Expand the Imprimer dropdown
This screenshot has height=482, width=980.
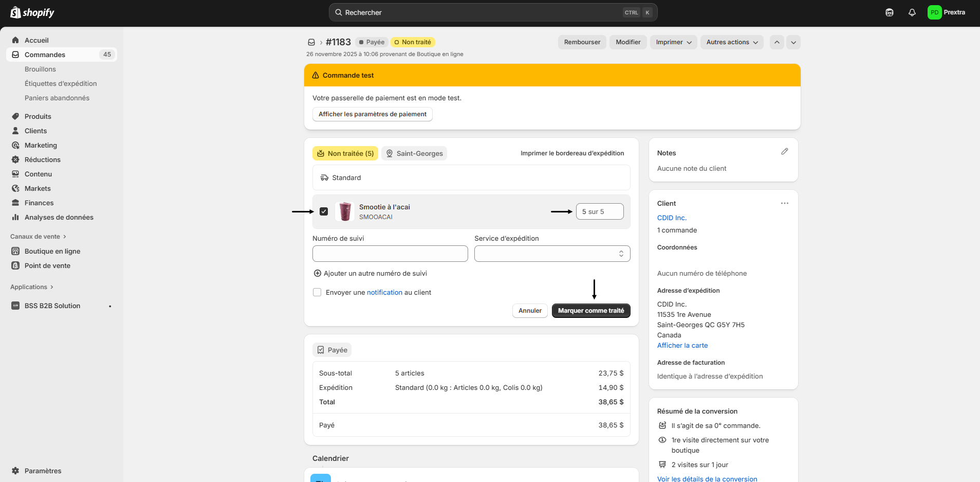[x=673, y=42]
